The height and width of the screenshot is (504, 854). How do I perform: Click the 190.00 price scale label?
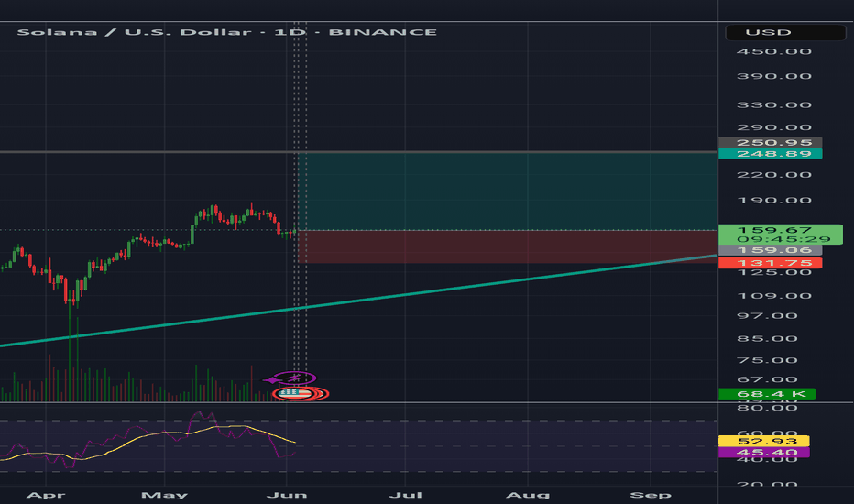click(x=774, y=200)
